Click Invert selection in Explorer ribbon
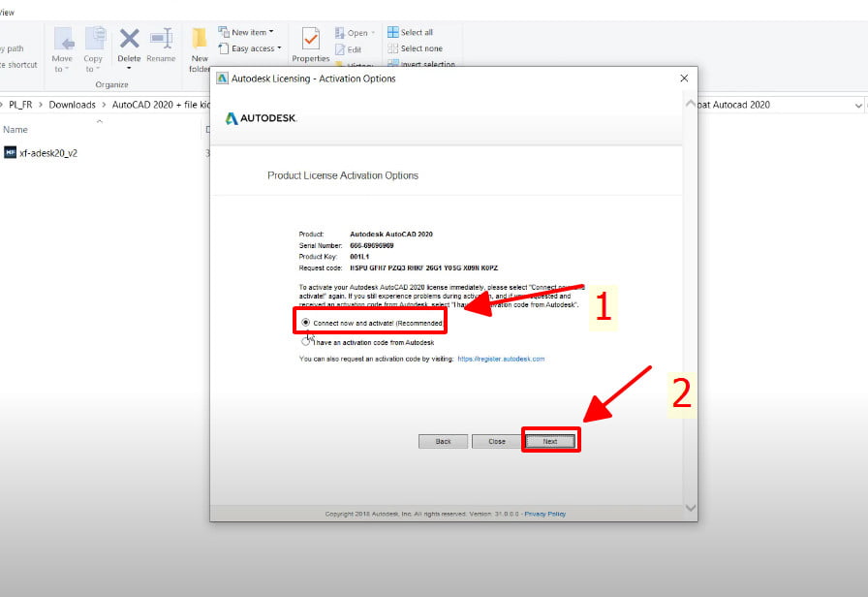 [x=421, y=64]
